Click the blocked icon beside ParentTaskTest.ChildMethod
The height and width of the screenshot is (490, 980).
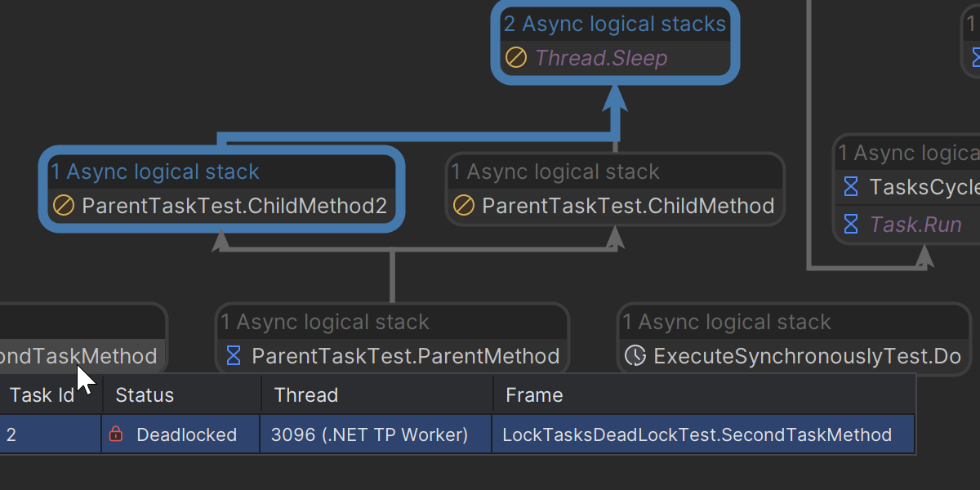464,206
